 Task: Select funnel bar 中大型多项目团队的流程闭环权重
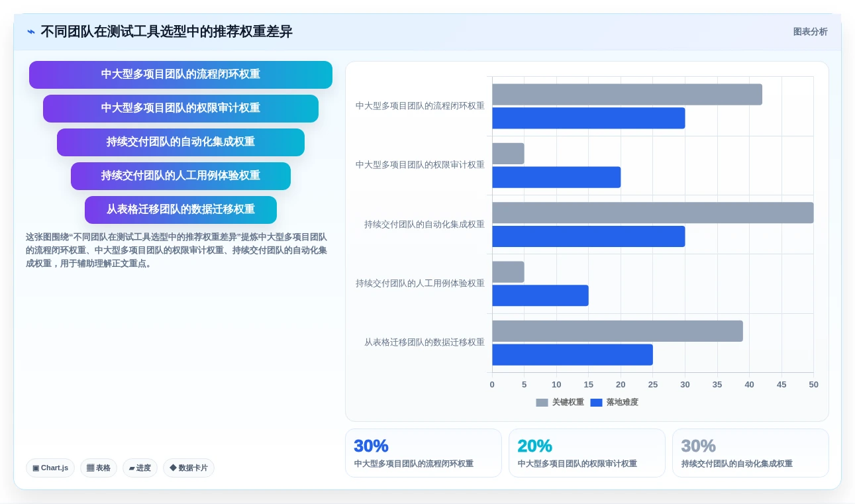click(x=181, y=75)
